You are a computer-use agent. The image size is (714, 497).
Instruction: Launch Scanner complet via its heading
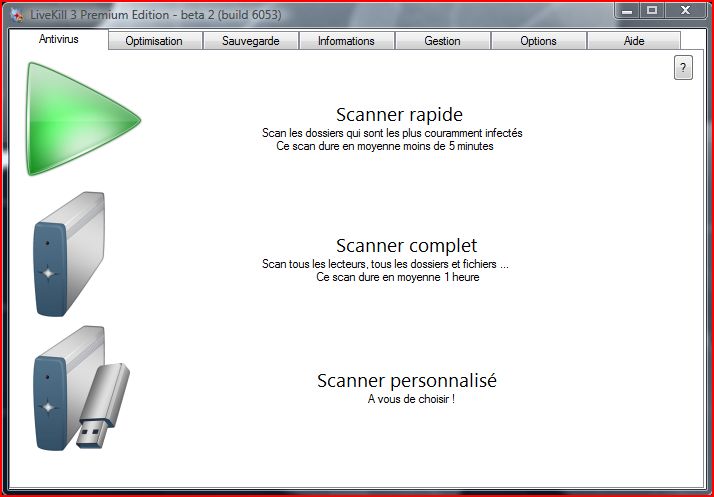(x=406, y=246)
